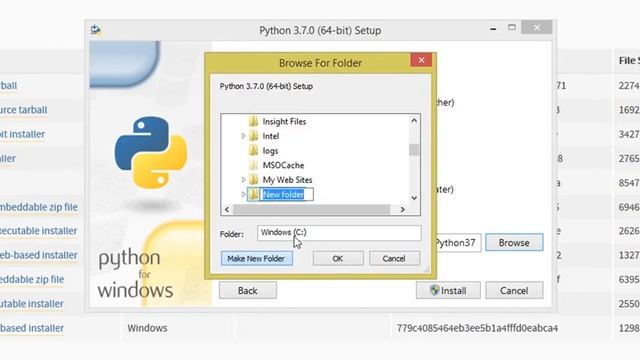Select the Insight Files folder
This screenshot has width=640, height=360.
[284, 122]
